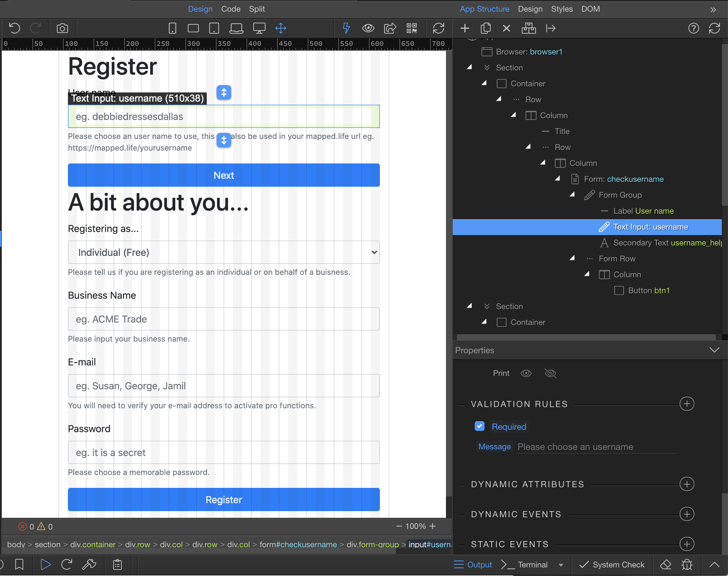This screenshot has width=728, height=576.
Task: Add a new Dynamic Events entry
Action: point(686,514)
